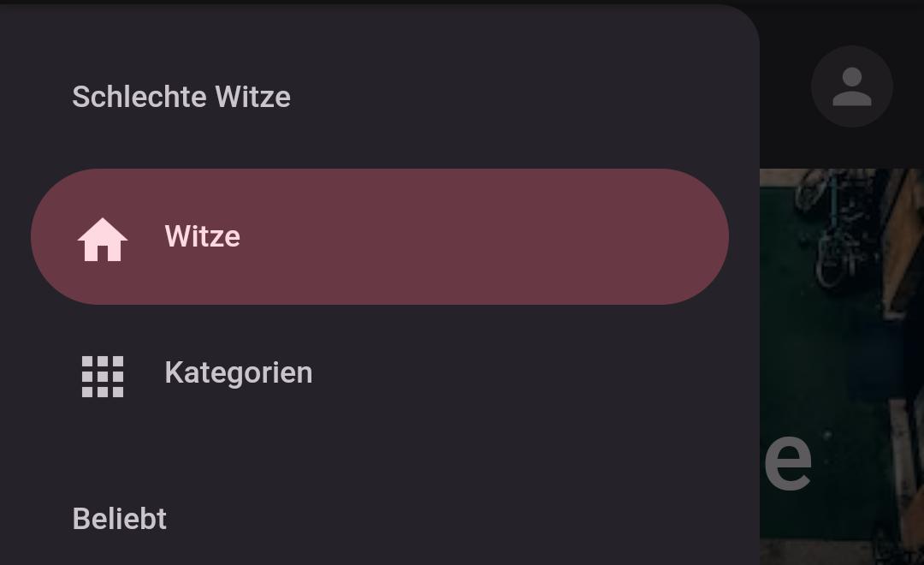
Task: Click empty drawer space right of Kategorien
Action: (530, 372)
